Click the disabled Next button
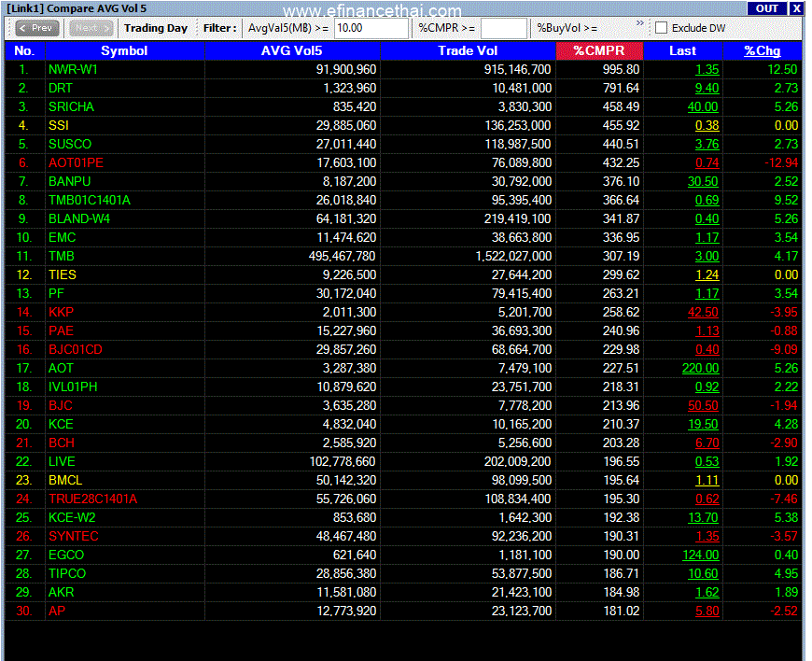Viewport: 812px width, 661px height. [91, 28]
